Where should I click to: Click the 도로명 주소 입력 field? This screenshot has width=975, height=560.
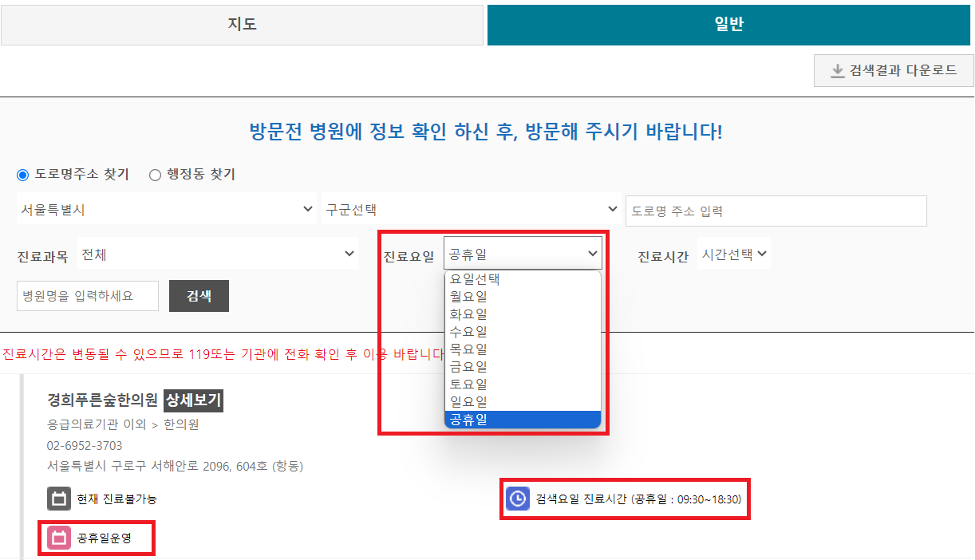click(775, 210)
